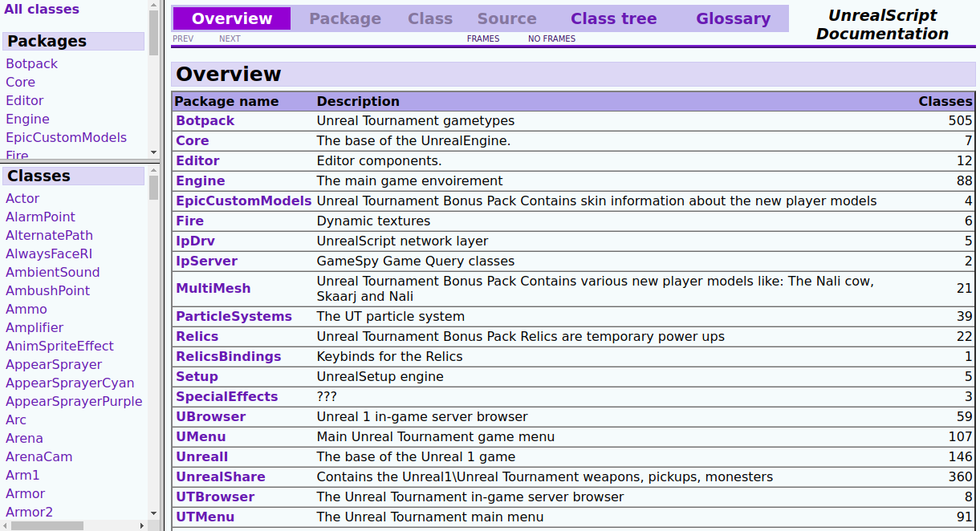Switch to the Package tab

[x=345, y=18]
